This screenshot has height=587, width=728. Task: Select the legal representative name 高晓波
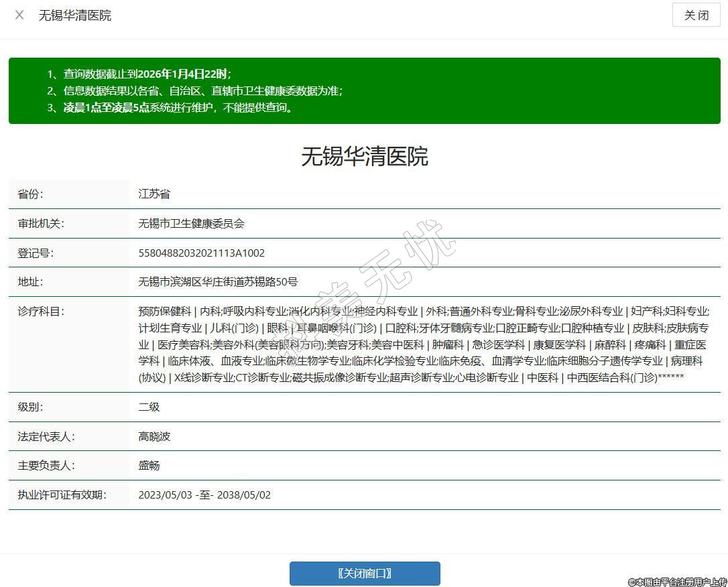154,436
